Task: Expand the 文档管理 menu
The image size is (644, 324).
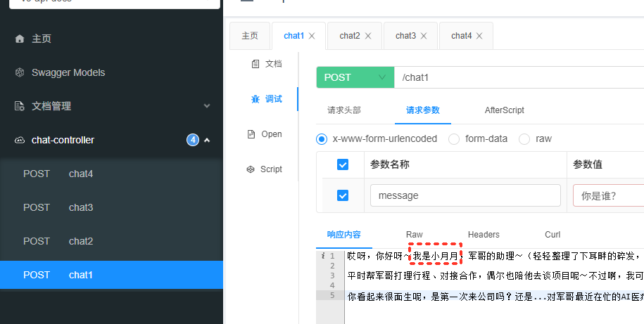Action: click(207, 106)
